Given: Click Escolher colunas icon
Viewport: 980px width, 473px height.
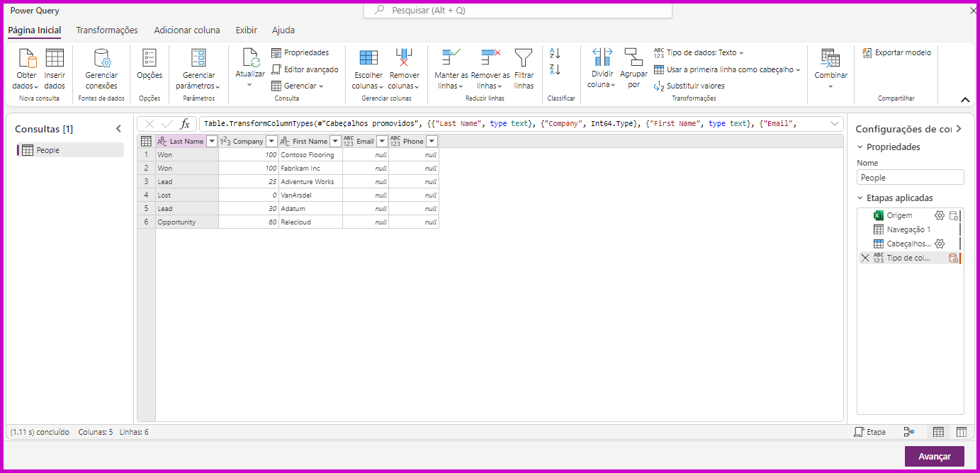Looking at the screenshot, I should 368,58.
